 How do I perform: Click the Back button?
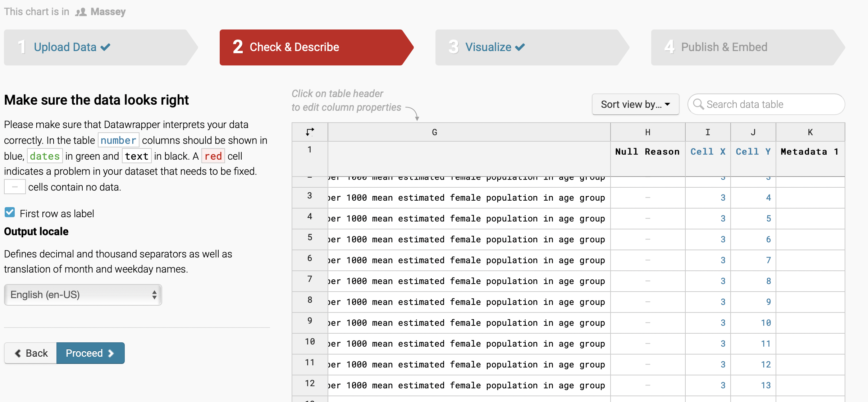31,353
